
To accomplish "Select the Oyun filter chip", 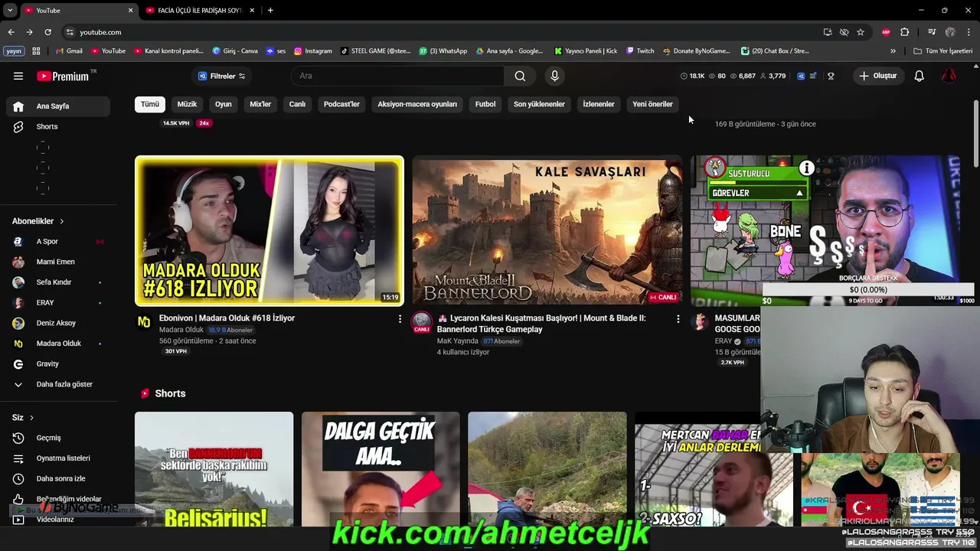I will tap(223, 104).
